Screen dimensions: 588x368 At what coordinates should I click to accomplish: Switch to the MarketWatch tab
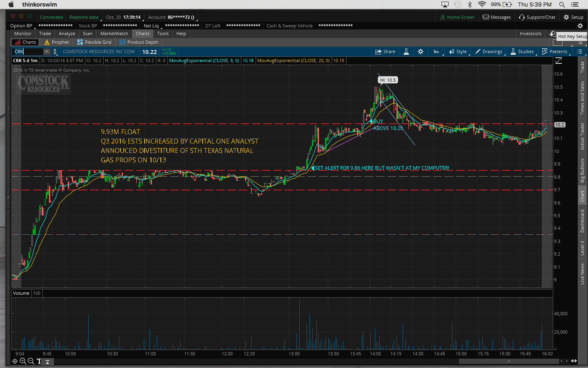(x=114, y=34)
